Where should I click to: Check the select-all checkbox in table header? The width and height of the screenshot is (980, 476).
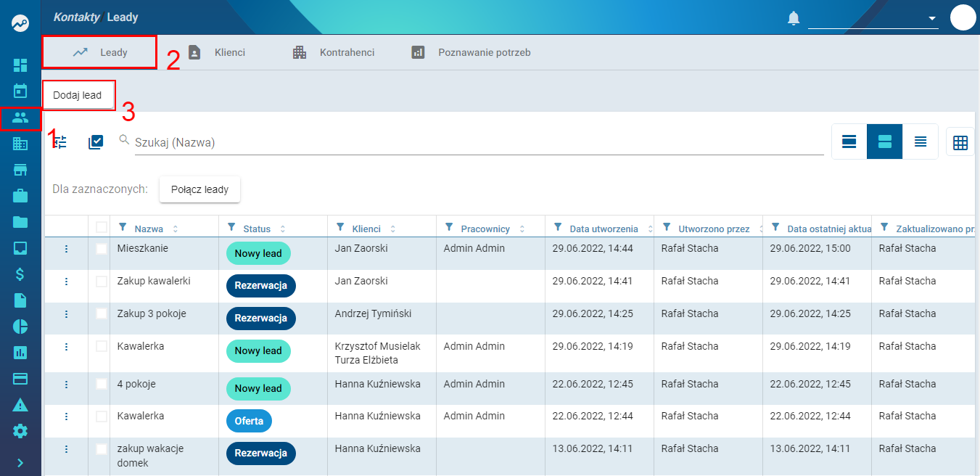pyautogui.click(x=102, y=227)
